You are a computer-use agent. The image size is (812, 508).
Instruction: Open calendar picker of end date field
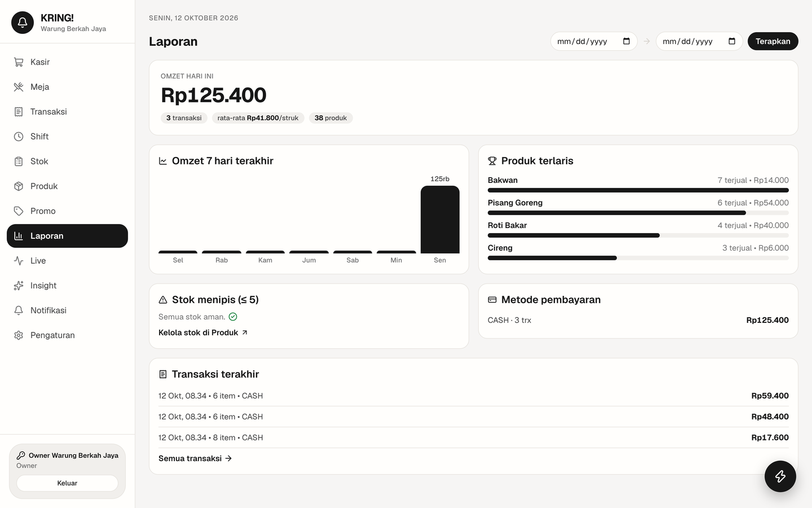coord(732,41)
